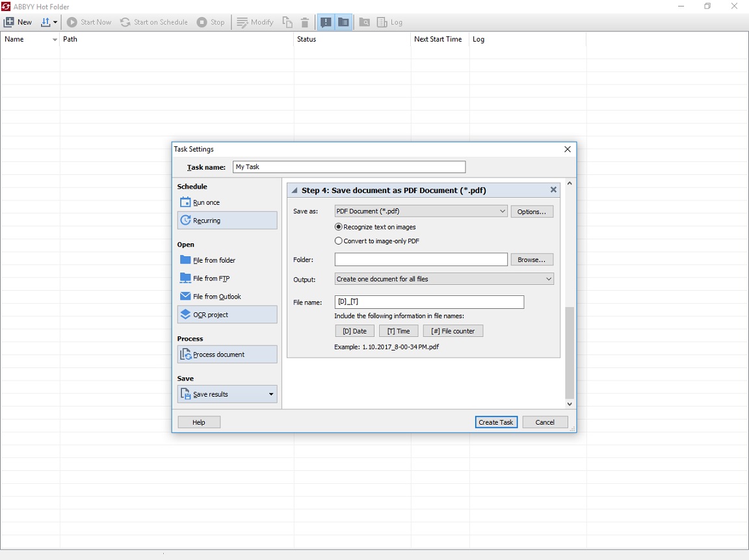Select Run once schedule option

click(x=228, y=202)
